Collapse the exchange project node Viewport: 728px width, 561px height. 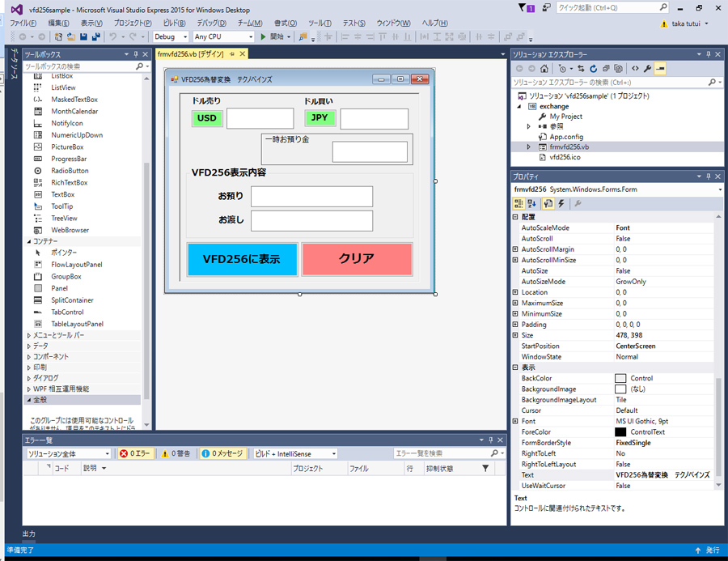[x=519, y=106]
